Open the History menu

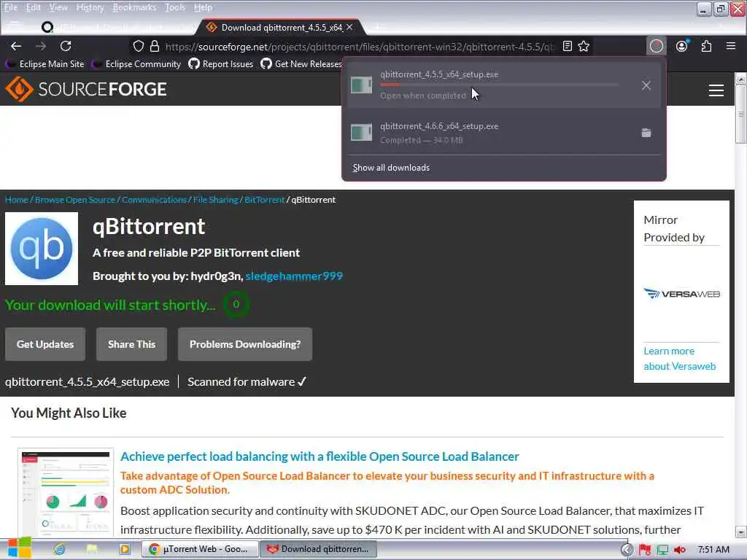click(90, 7)
